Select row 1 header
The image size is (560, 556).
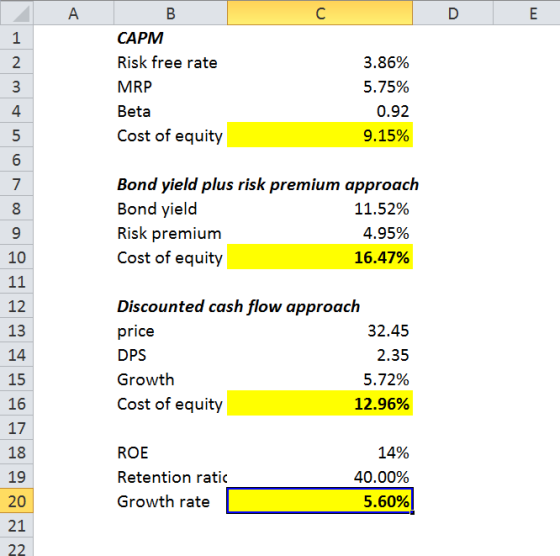pyautogui.click(x=16, y=37)
